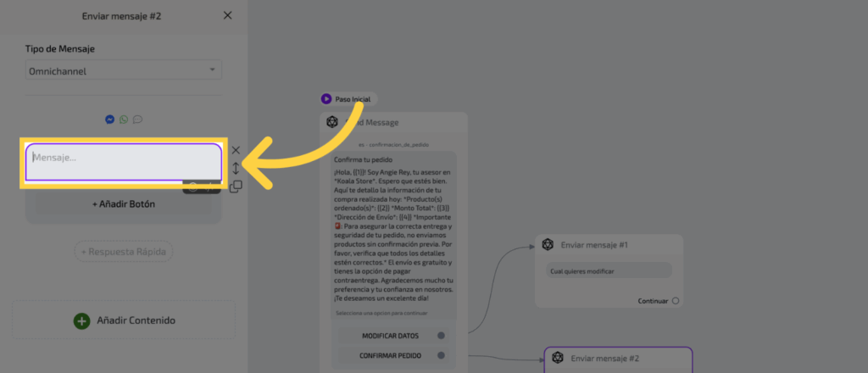Select the chat bubble channel icon
The width and height of the screenshot is (868, 373).
point(137,120)
